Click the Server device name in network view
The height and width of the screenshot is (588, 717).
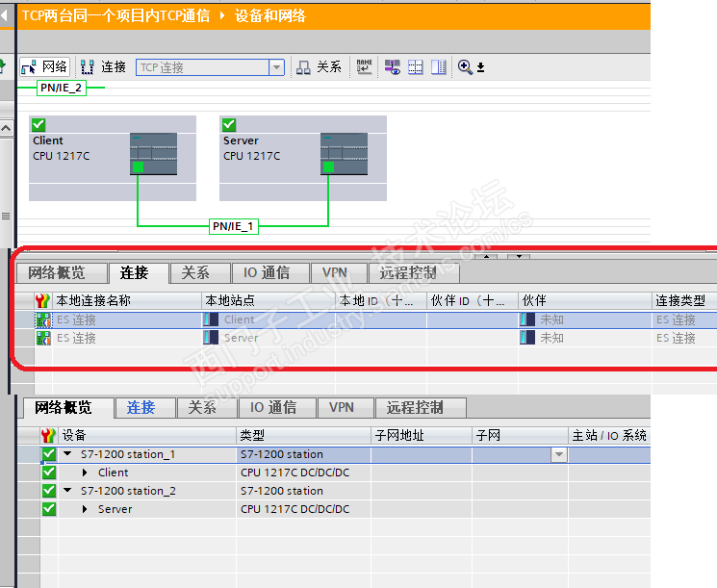[x=241, y=141]
